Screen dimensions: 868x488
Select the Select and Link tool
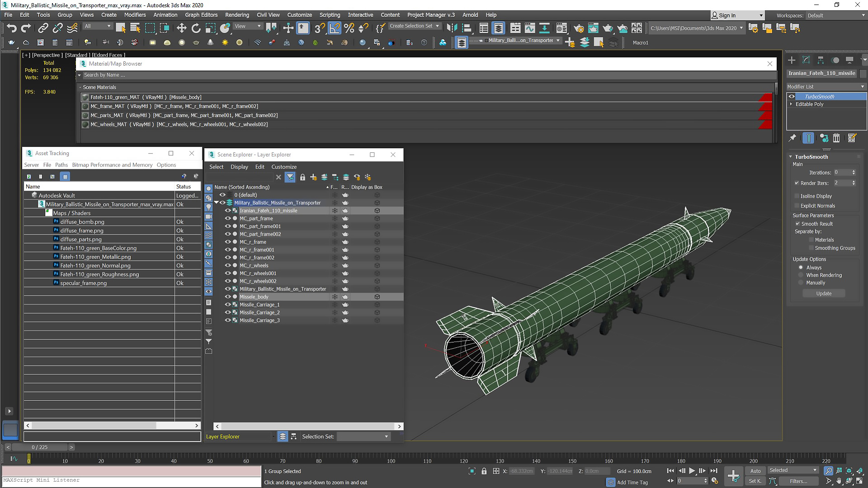[x=43, y=28]
